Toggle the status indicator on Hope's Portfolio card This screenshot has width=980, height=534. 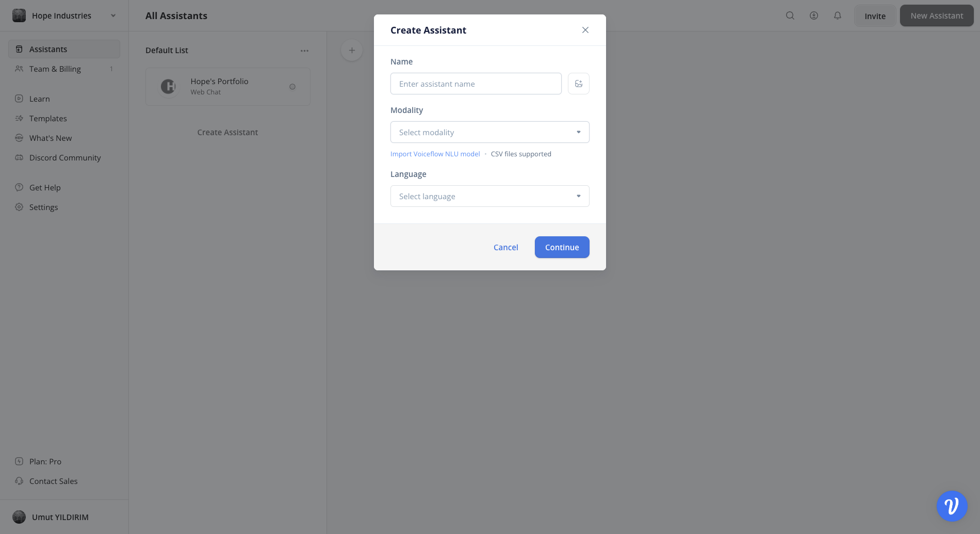click(292, 87)
